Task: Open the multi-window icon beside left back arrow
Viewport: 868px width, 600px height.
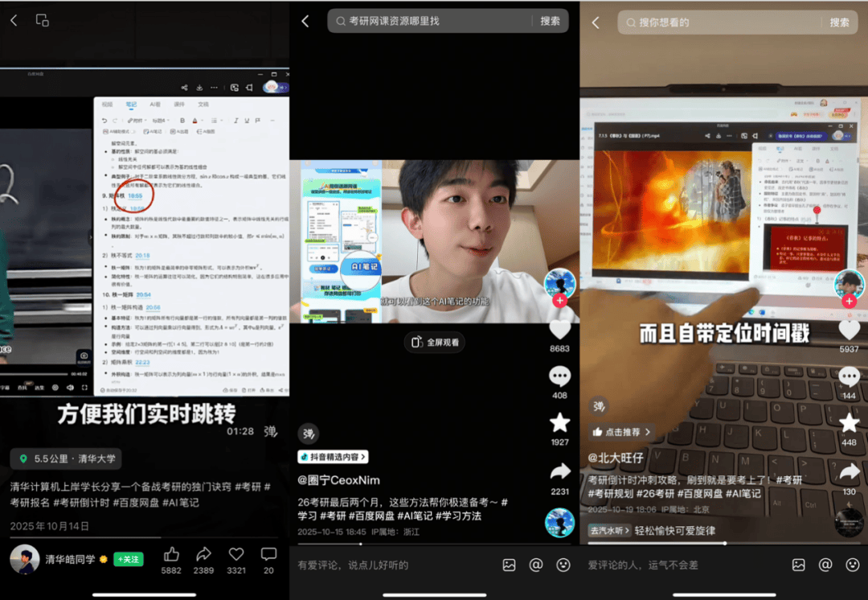Action: 43,21
